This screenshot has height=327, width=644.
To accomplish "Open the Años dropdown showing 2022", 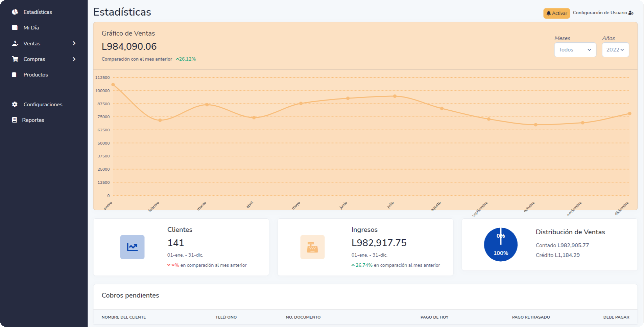I will pyautogui.click(x=615, y=50).
